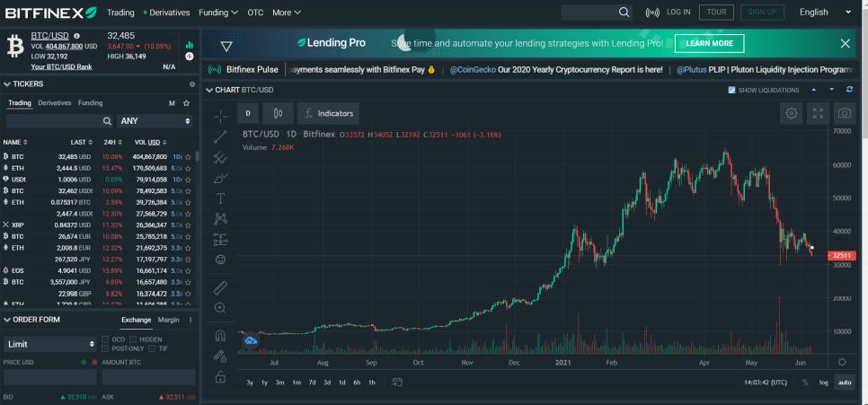Click the SIGN UP button
Image resolution: width=868 pixels, height=405 pixels.
762,13
